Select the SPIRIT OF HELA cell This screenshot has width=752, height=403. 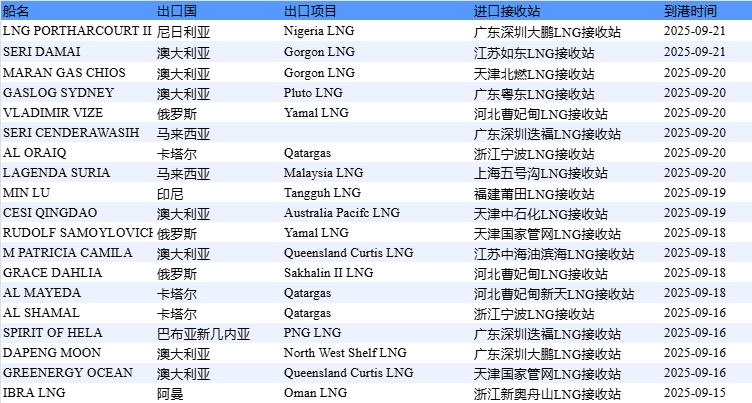click(53, 333)
